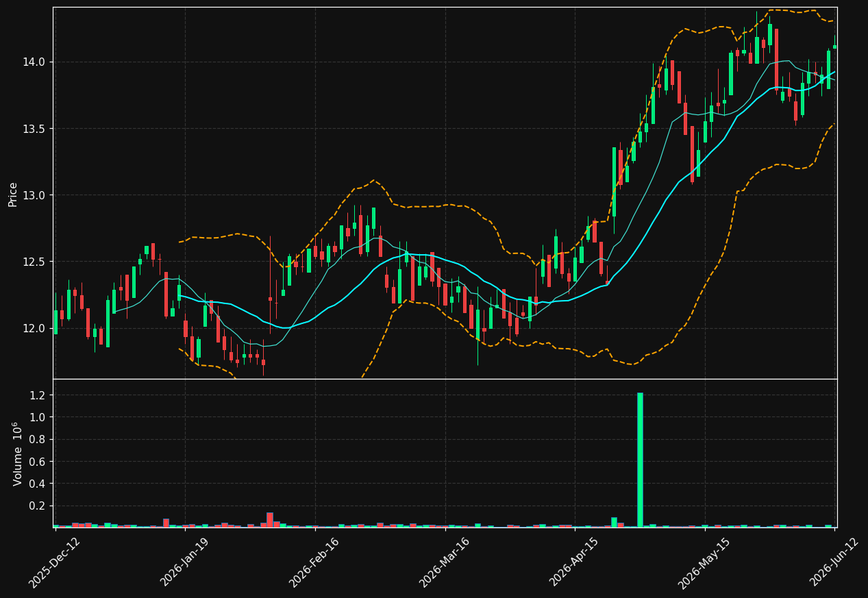This screenshot has width=868, height=598.
Task: Click the 2026-Mar-16 date label
Action: click(x=444, y=563)
